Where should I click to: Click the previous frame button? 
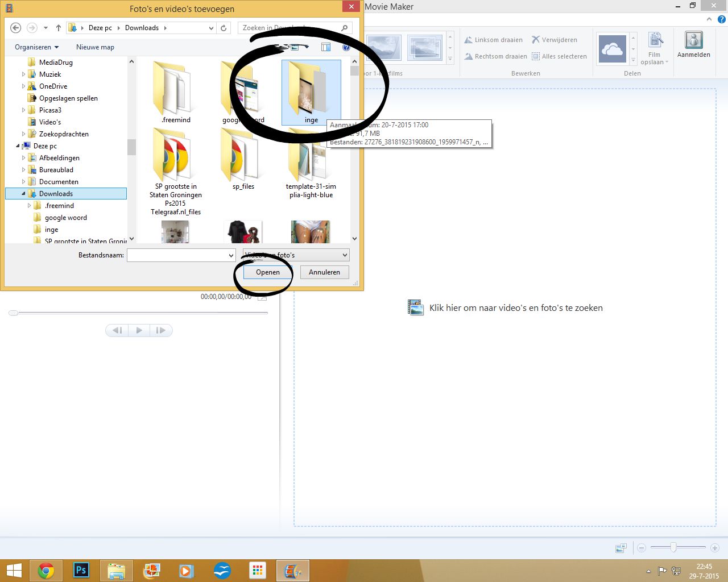[x=117, y=330]
